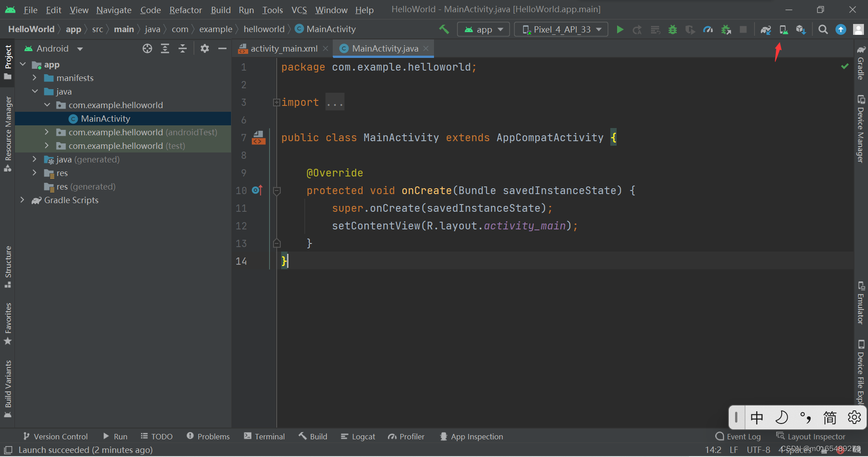Image resolution: width=868 pixels, height=457 pixels.
Task: Open the Profile app icon in toolbar
Action: tap(708, 29)
